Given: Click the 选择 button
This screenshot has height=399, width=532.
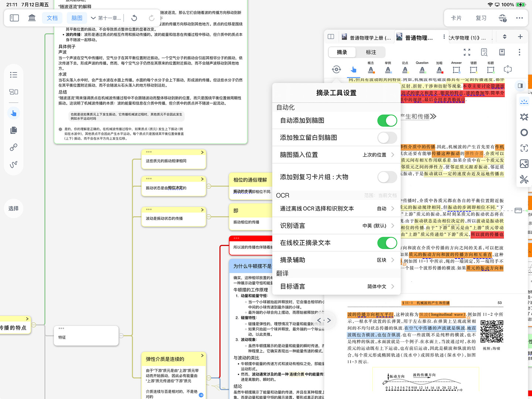Looking at the screenshot, I should click(14, 209).
